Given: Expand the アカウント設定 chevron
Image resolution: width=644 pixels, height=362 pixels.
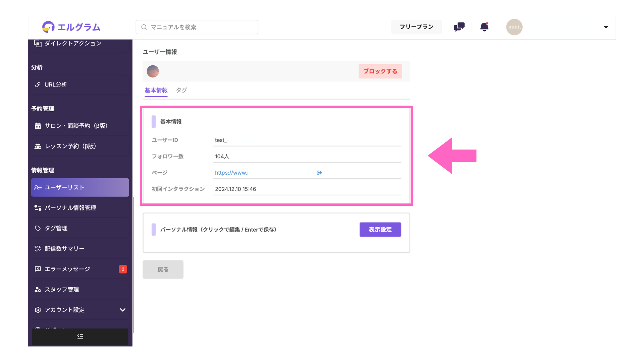Looking at the screenshot, I should point(123,310).
